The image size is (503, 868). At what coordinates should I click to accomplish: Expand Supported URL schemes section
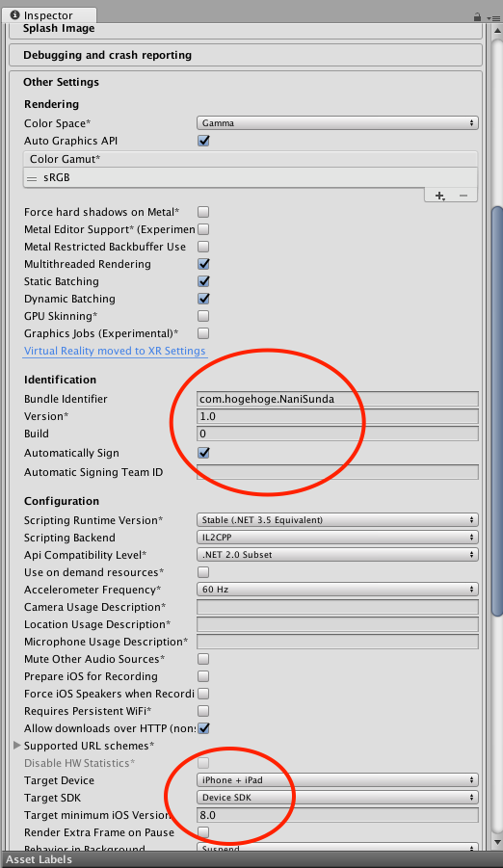(17, 746)
